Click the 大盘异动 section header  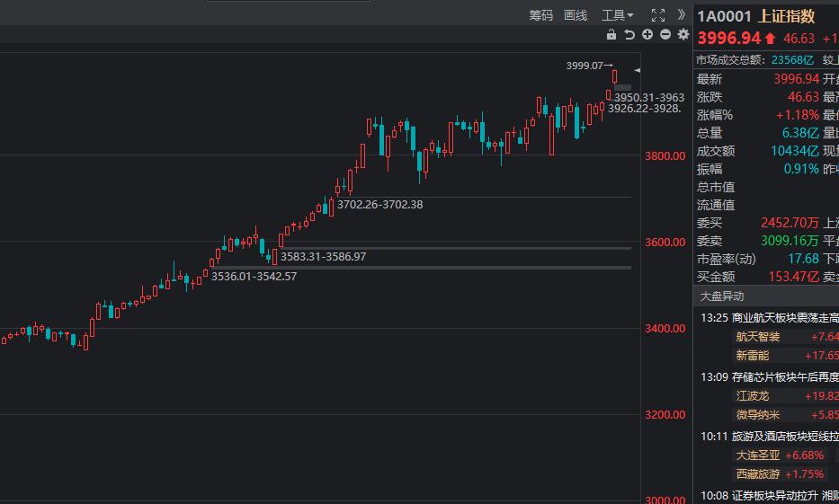click(x=722, y=296)
